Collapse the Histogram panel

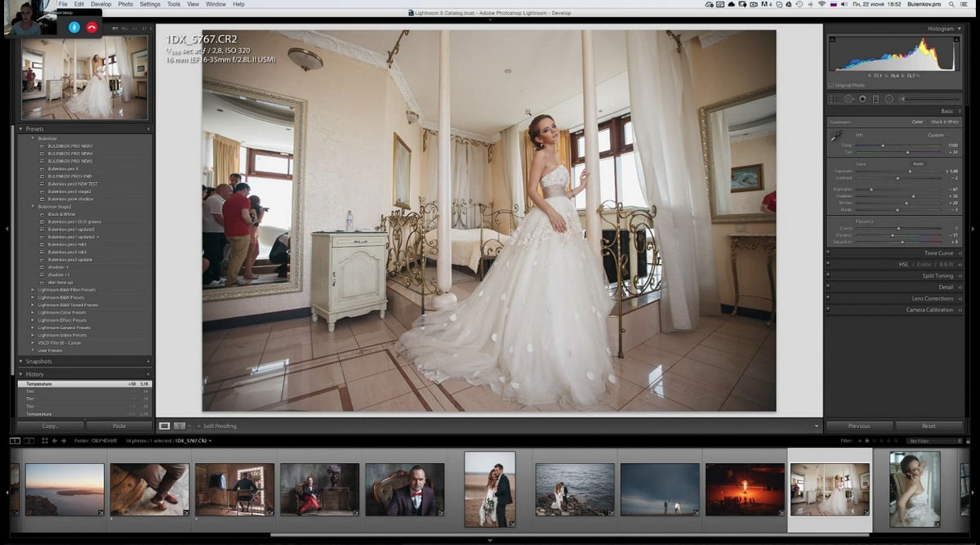(960, 29)
